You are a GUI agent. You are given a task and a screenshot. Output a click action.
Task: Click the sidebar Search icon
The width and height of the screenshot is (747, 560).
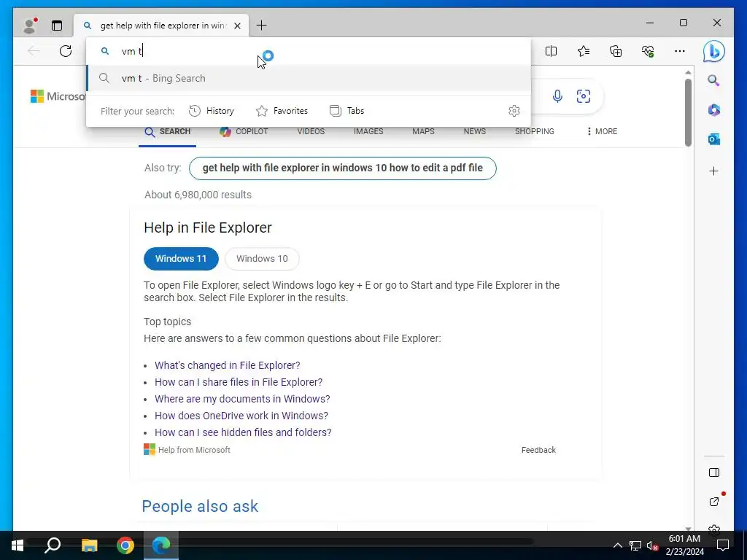(713, 80)
